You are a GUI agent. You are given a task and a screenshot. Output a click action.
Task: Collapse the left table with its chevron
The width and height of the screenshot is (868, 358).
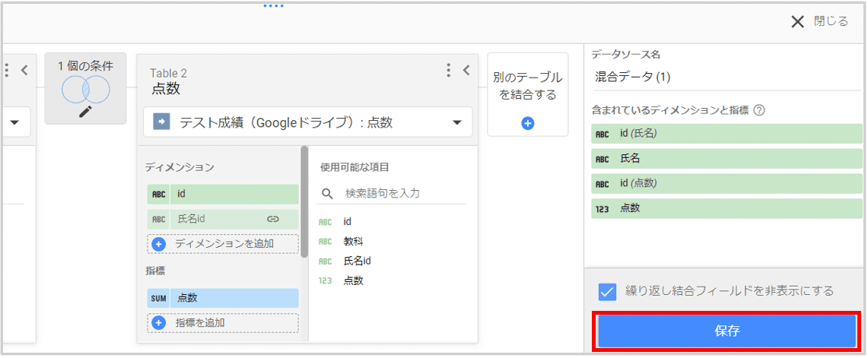(24, 70)
